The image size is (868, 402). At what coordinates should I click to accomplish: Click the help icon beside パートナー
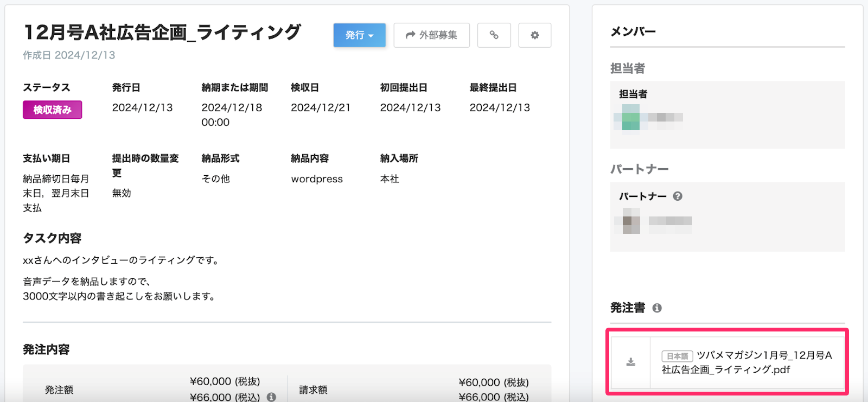coord(678,196)
